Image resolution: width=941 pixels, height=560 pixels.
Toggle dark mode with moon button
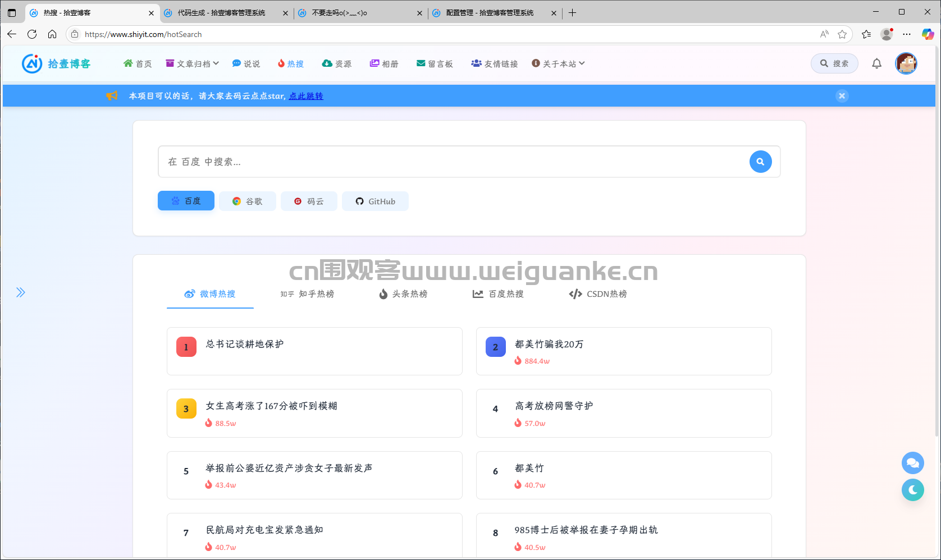[913, 490]
